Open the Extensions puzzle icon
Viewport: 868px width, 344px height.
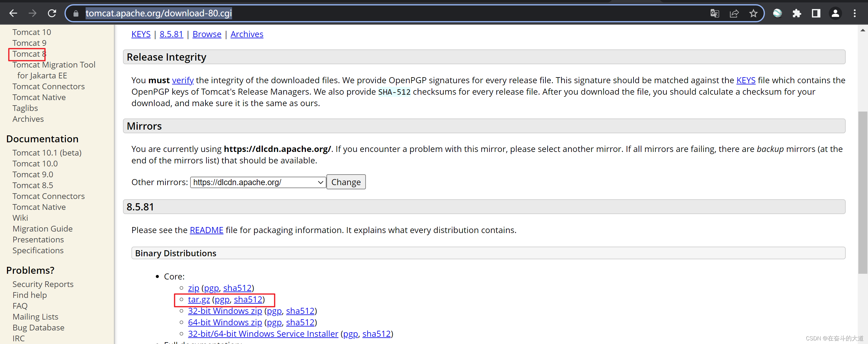point(797,13)
